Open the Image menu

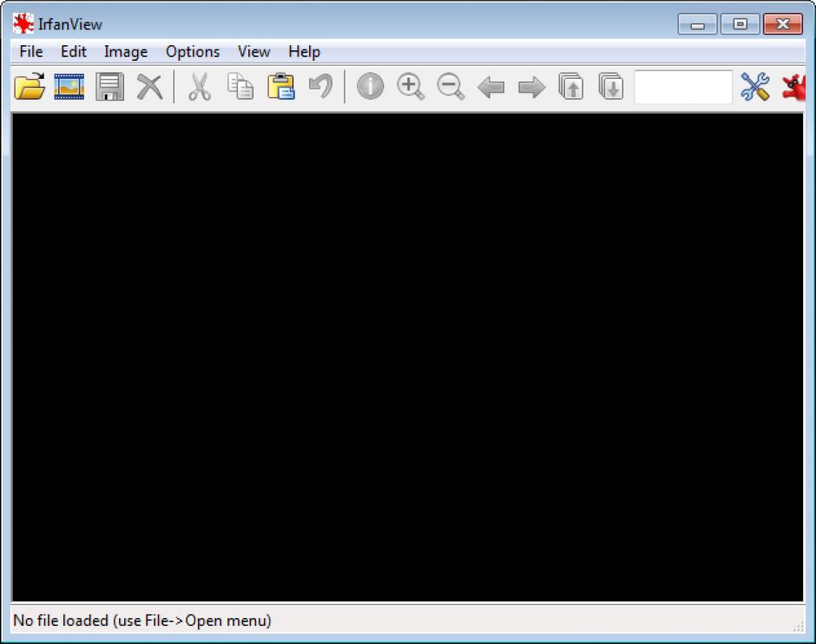coord(126,52)
